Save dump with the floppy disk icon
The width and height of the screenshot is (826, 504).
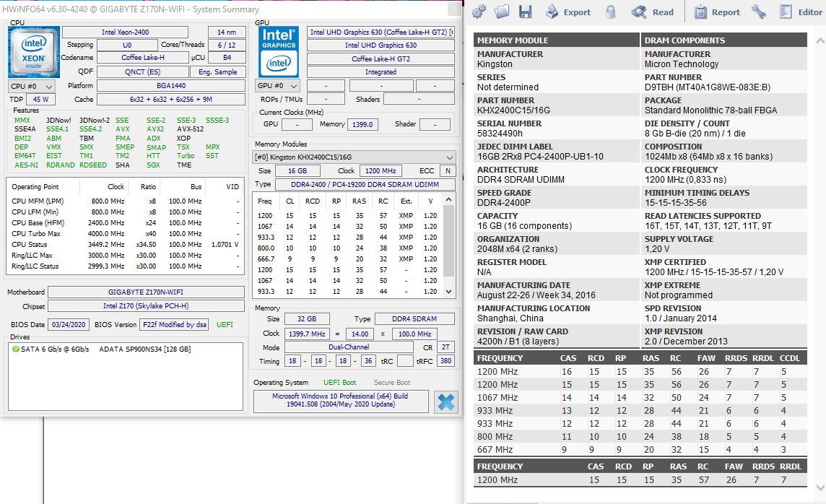[x=525, y=12]
